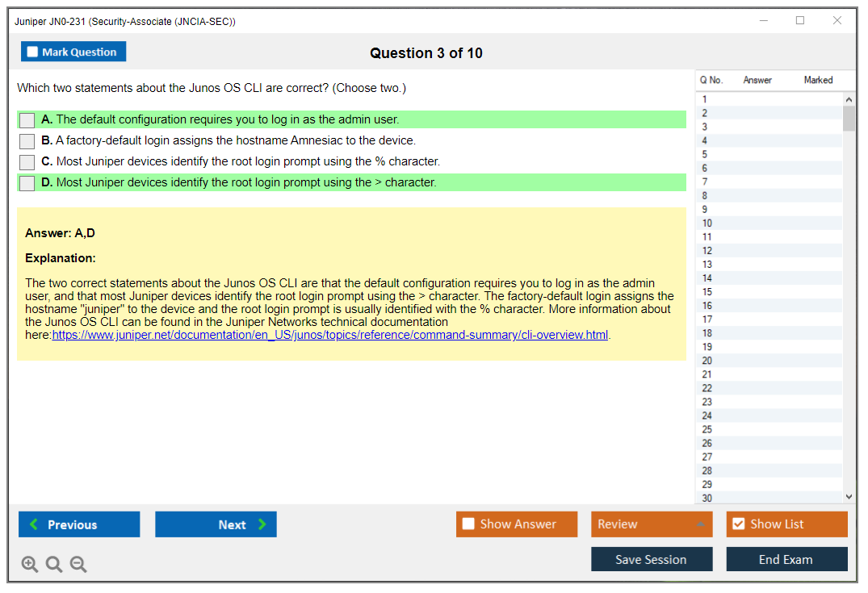Maximize the exam window
Screen dimensions: 868x593
coord(800,21)
